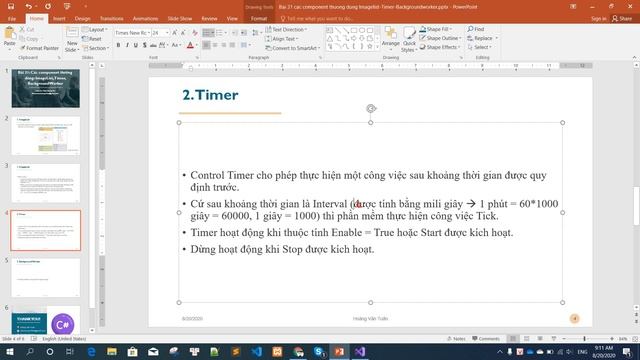
Task: Toggle underline formatting
Action: tap(136, 45)
